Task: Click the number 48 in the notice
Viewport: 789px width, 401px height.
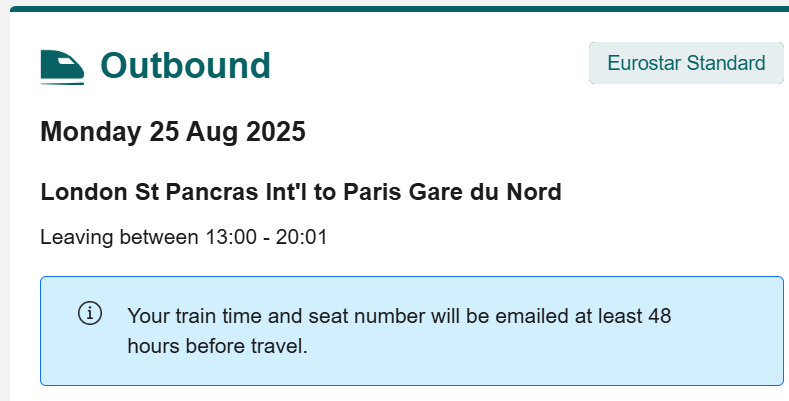Action: tap(660, 317)
